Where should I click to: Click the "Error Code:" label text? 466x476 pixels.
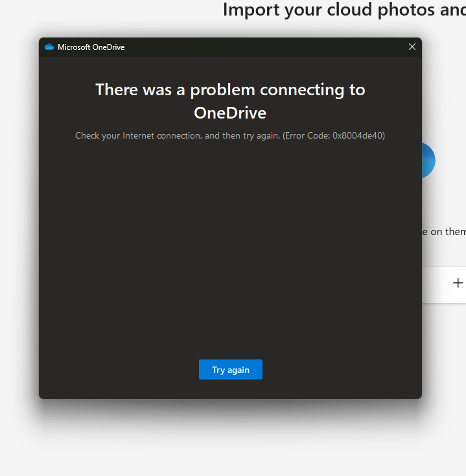[x=308, y=135]
